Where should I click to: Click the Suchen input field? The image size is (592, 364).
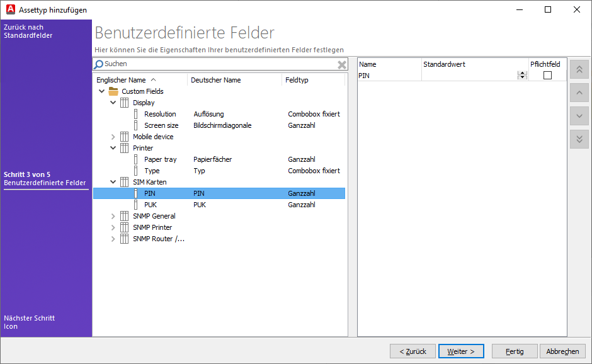(x=189, y=64)
